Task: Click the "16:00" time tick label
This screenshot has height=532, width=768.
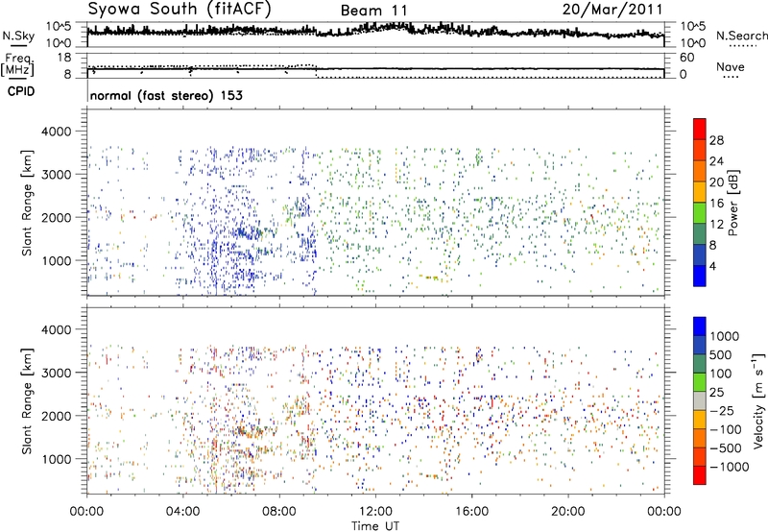Action: (471, 512)
